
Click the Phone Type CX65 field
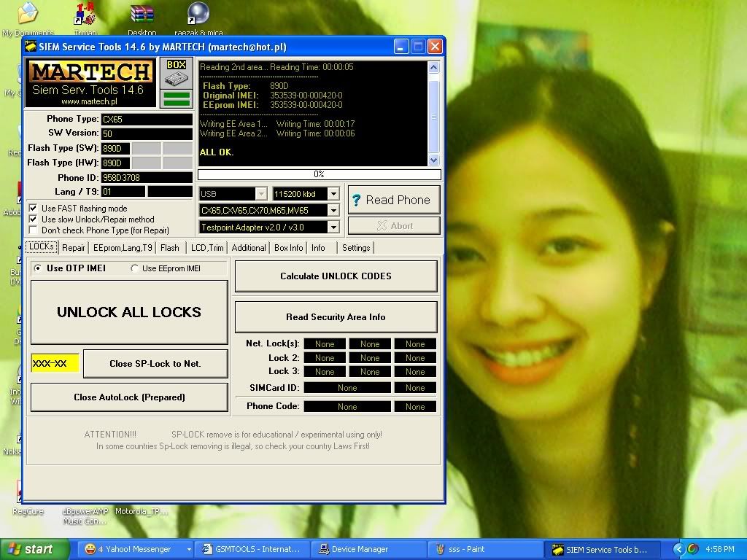[147, 119]
